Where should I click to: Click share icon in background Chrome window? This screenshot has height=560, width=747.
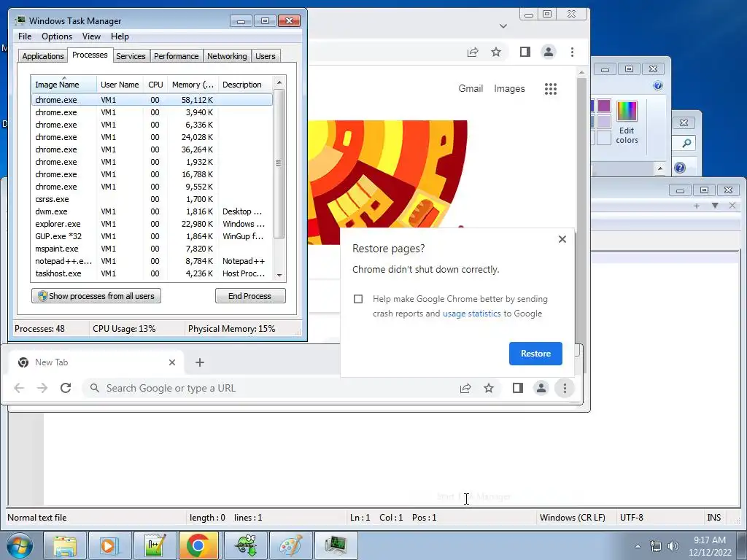click(473, 52)
